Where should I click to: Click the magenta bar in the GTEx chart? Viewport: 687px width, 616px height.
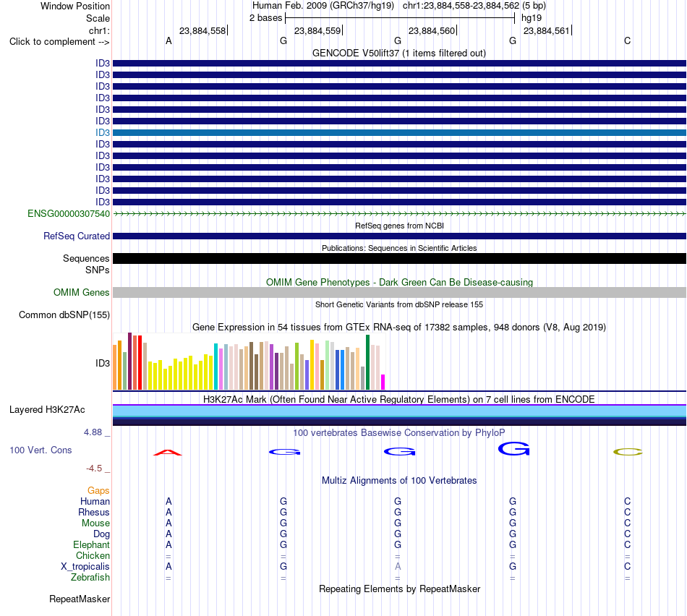coord(383,382)
